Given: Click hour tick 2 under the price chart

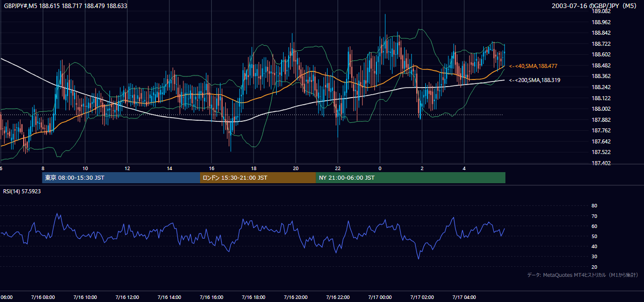Looking at the screenshot, I should tap(422, 169).
